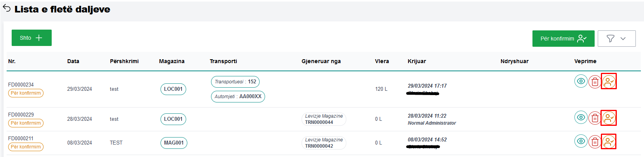Delete the FD0000211 record
The width and height of the screenshot is (644, 157).
coord(595,142)
